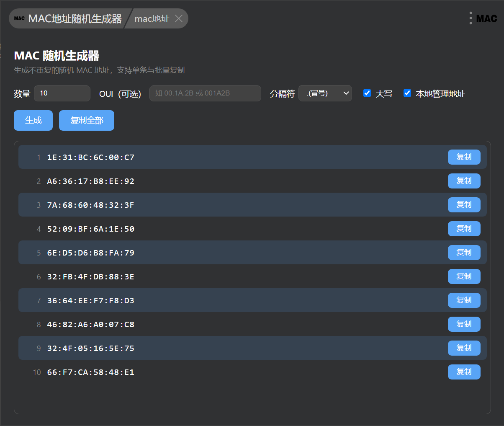Copy address 7A:68:60:48:32:3F with 复制
Image resolution: width=504 pixels, height=426 pixels.
pos(464,205)
